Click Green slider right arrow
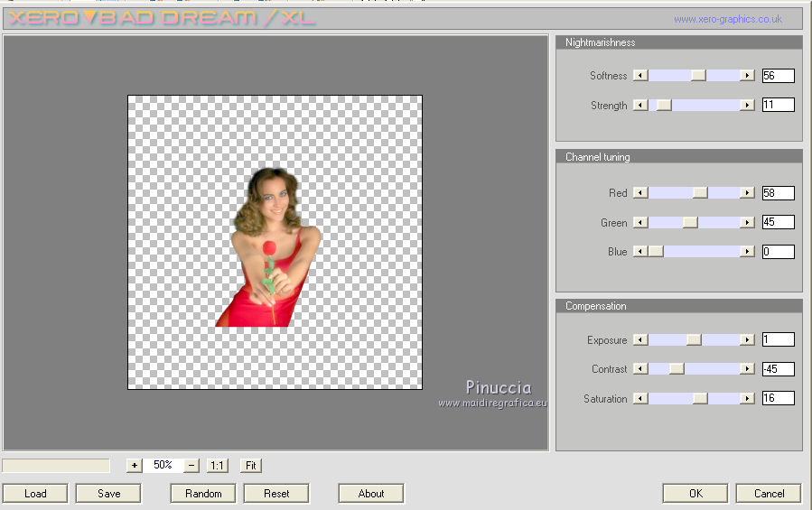The width and height of the screenshot is (812, 510). tap(747, 222)
